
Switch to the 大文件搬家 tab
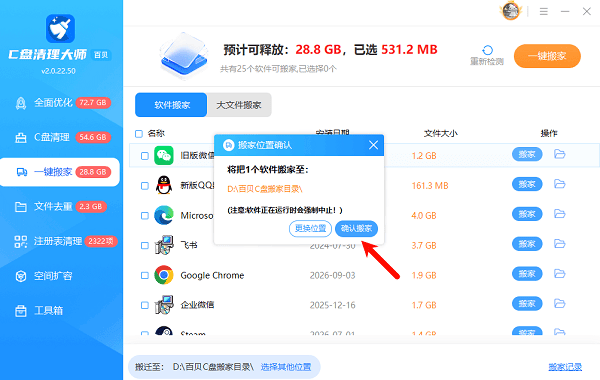tap(239, 105)
